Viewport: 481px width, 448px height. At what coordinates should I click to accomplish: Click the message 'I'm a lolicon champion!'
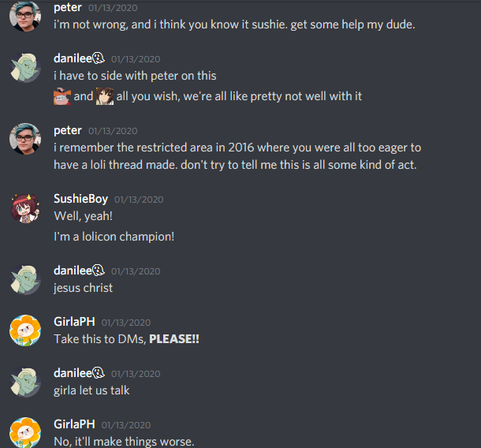[x=114, y=237]
